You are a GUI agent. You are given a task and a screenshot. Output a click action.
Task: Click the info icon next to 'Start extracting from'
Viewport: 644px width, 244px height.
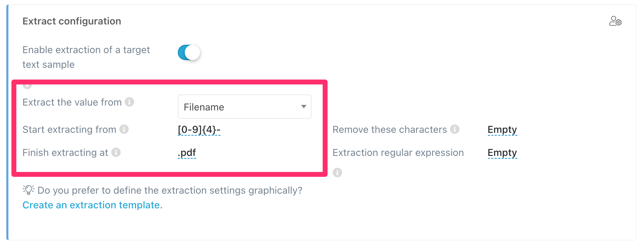125,129
